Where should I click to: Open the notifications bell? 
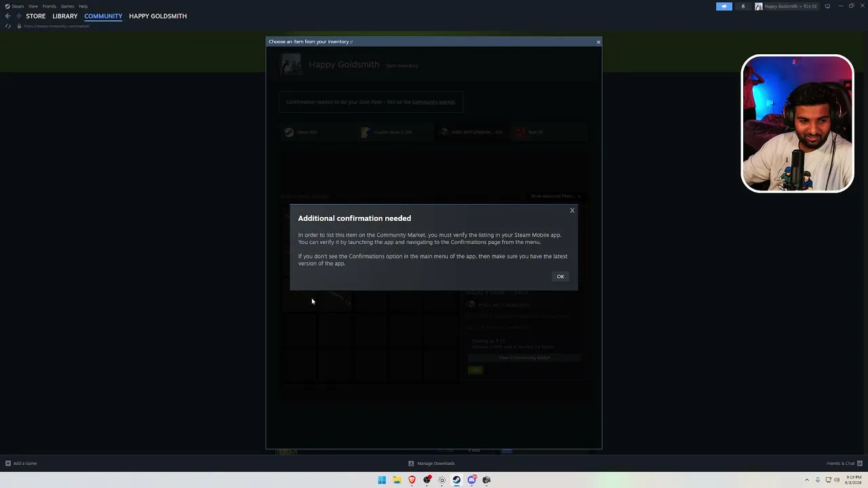pos(743,6)
